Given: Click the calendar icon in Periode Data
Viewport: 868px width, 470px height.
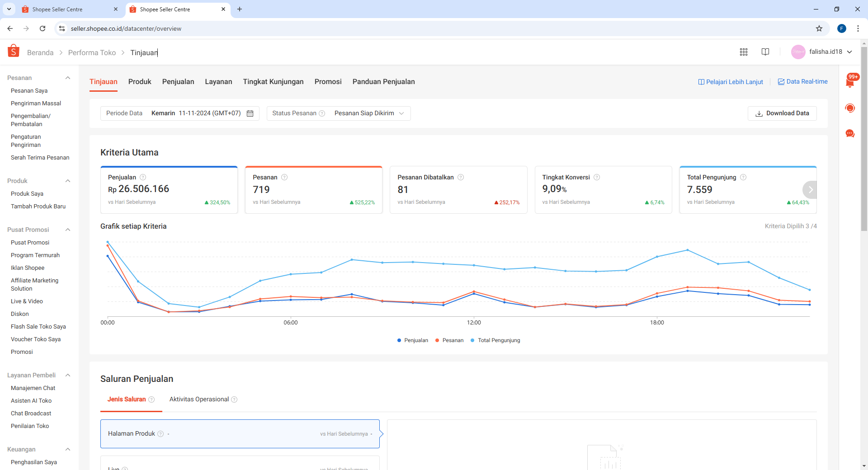Looking at the screenshot, I should (250, 113).
